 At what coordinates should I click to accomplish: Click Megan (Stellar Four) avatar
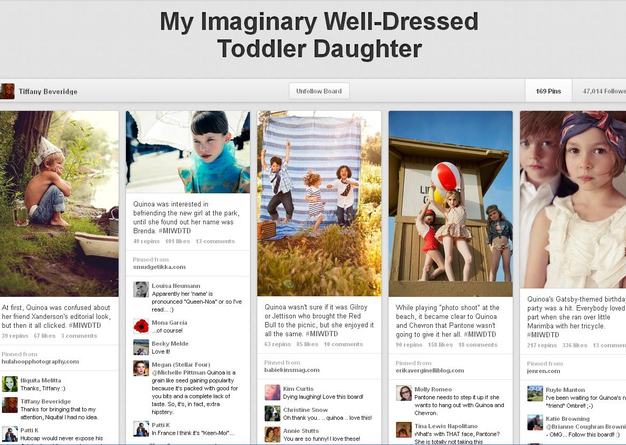141,368
